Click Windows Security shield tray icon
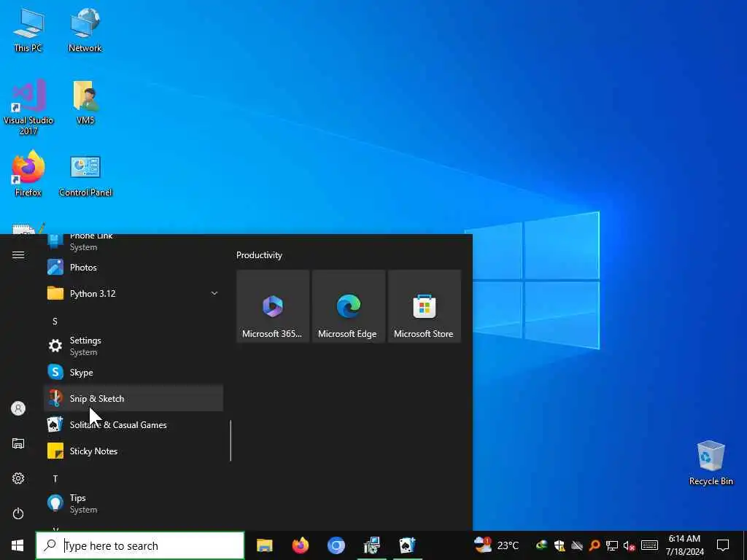 tap(560, 545)
